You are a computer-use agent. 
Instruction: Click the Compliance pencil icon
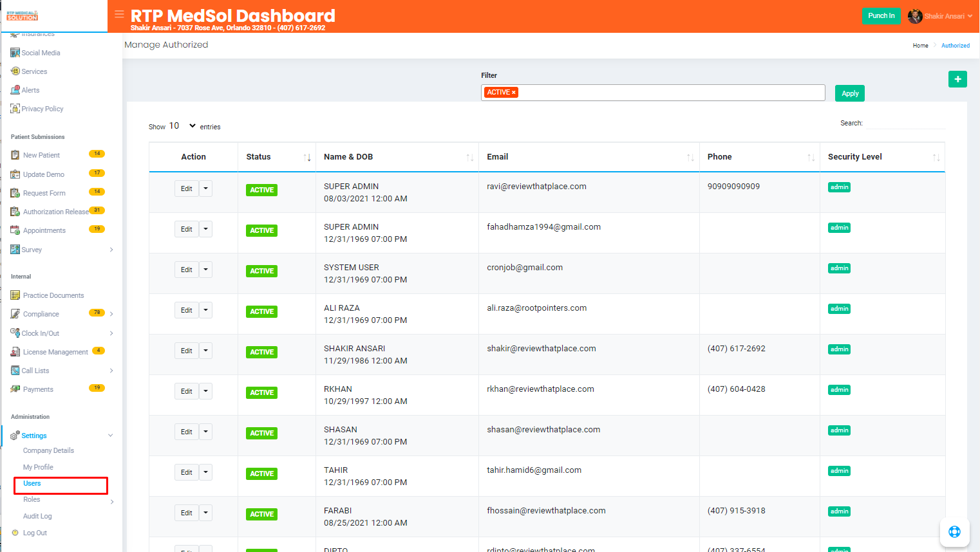click(15, 314)
